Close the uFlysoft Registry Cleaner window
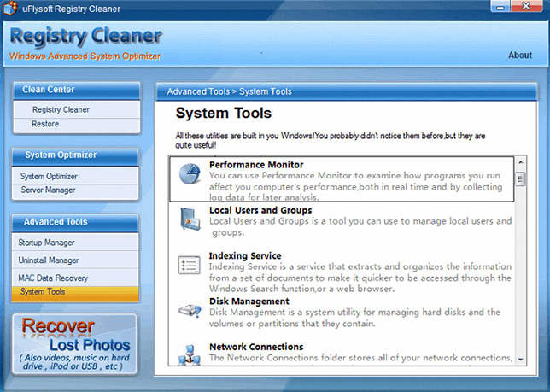The width and height of the screenshot is (550, 392). click(x=526, y=6)
